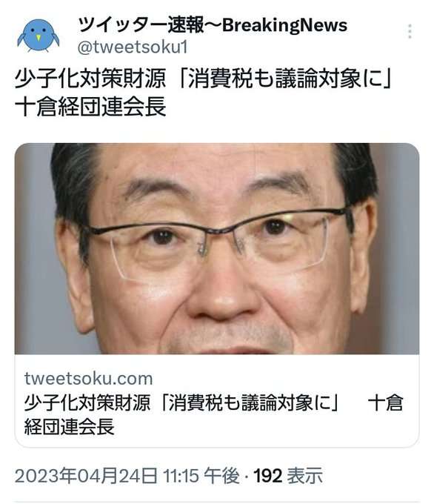Open the tweetsoku.com domain link
Image resolution: width=434 pixels, height=504 pixels.
(88, 378)
